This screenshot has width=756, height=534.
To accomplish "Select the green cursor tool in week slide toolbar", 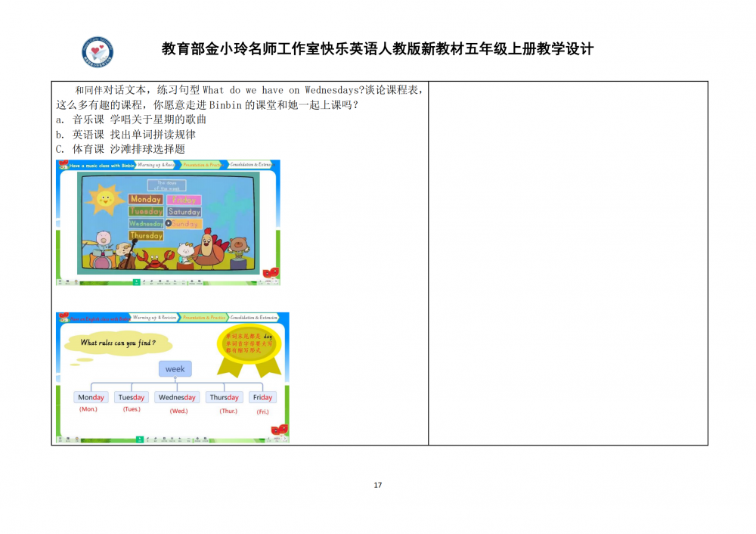I will pyautogui.click(x=140, y=439).
